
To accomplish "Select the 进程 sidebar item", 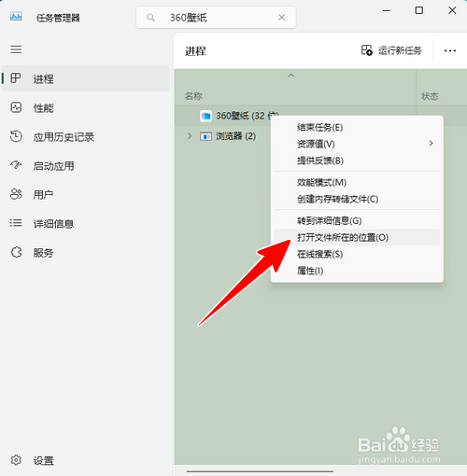I will click(86, 78).
